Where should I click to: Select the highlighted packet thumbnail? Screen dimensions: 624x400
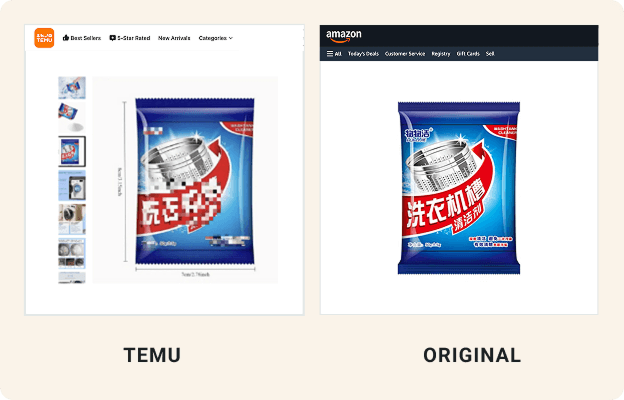(72, 151)
